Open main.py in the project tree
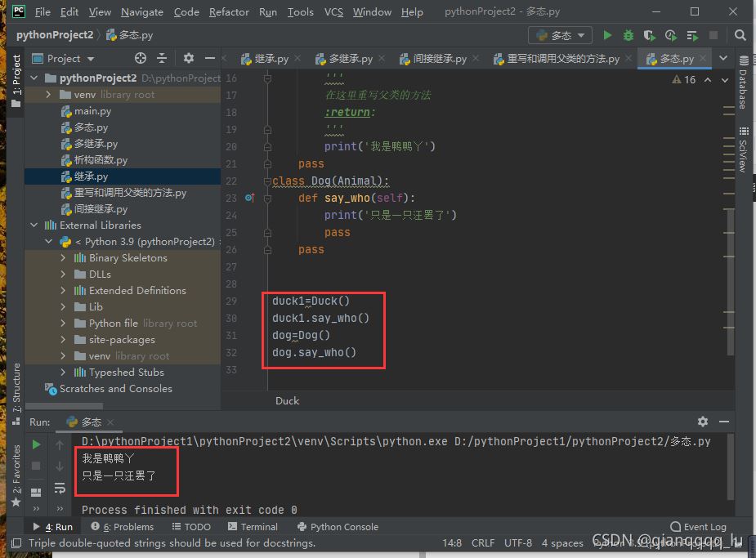The image size is (756, 558). [92, 111]
